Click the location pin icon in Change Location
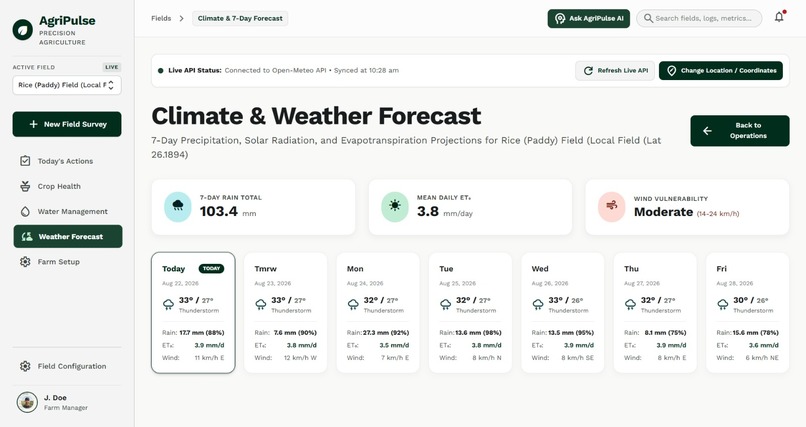Viewport: 806px width, 427px height. tap(671, 70)
